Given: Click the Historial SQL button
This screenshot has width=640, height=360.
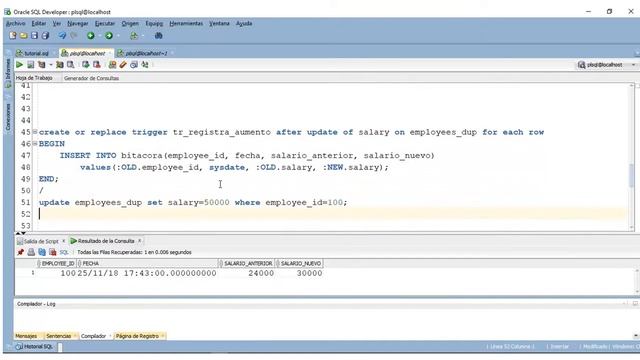Looking at the screenshot, I should (34, 347).
